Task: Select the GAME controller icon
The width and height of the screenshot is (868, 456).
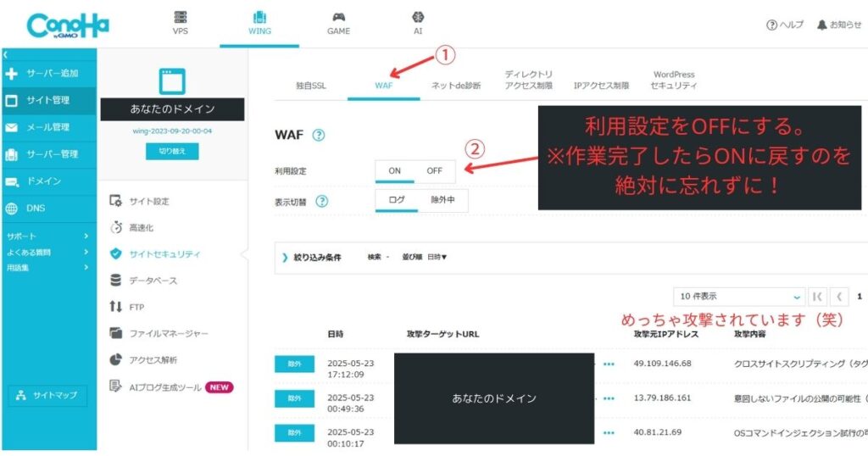Action: click(339, 17)
